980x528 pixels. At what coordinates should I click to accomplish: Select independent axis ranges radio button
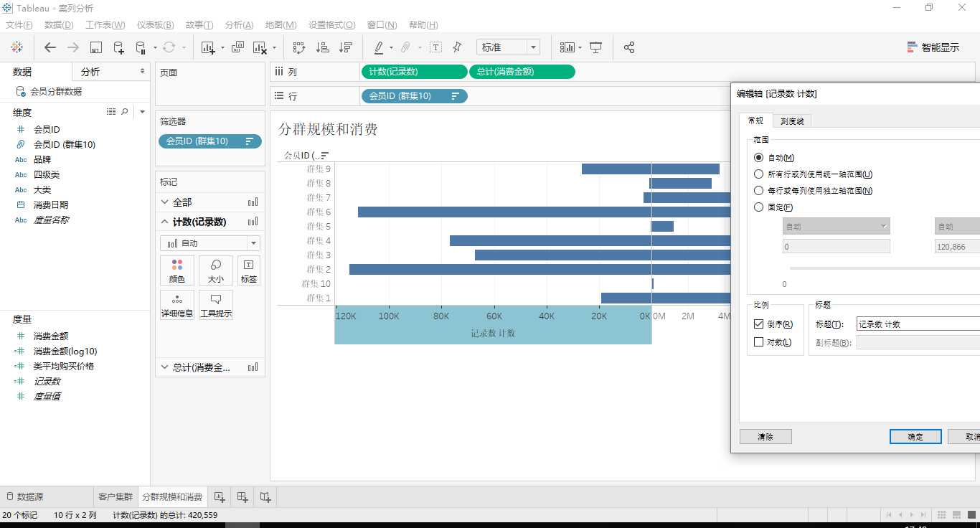(x=758, y=191)
